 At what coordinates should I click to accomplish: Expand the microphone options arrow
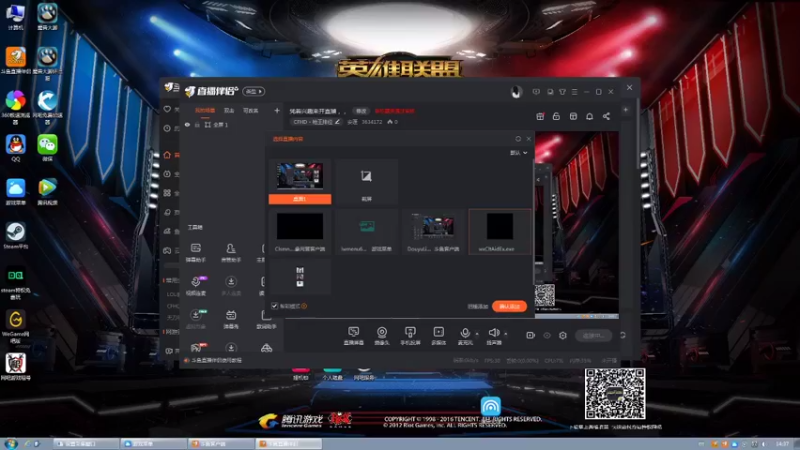point(477,334)
